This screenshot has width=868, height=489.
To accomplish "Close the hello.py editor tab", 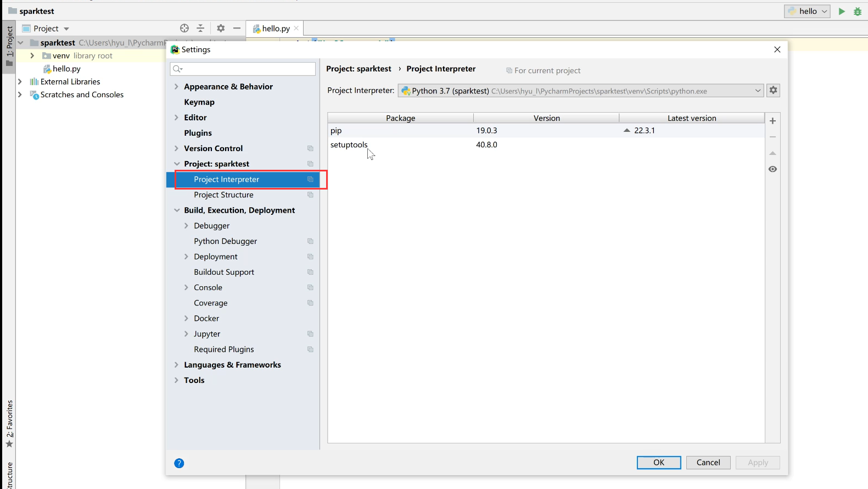I will coord(296,28).
